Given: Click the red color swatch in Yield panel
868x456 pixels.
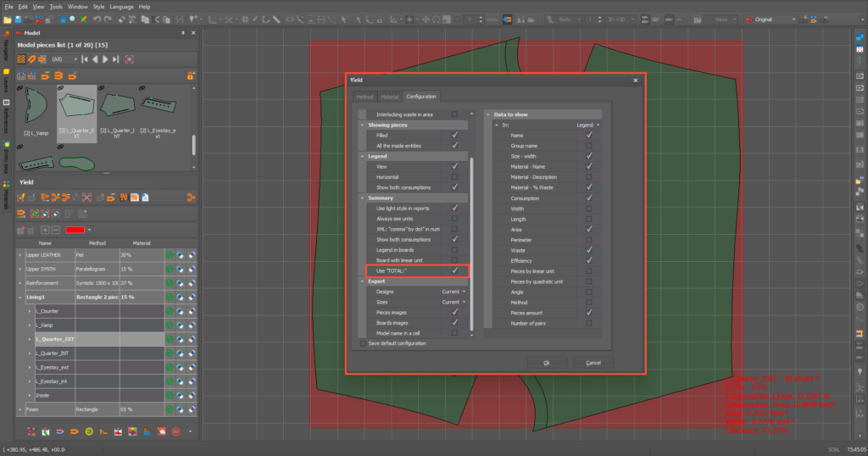Looking at the screenshot, I should 75,230.
